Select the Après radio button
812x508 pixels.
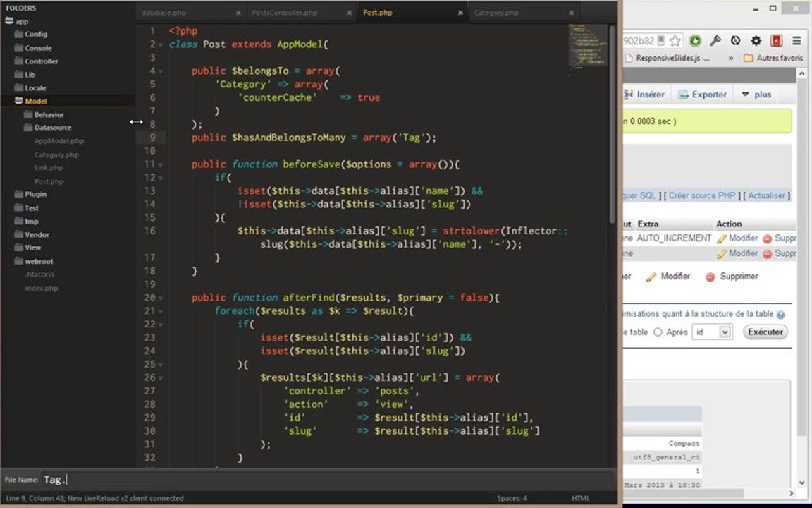coord(658,332)
